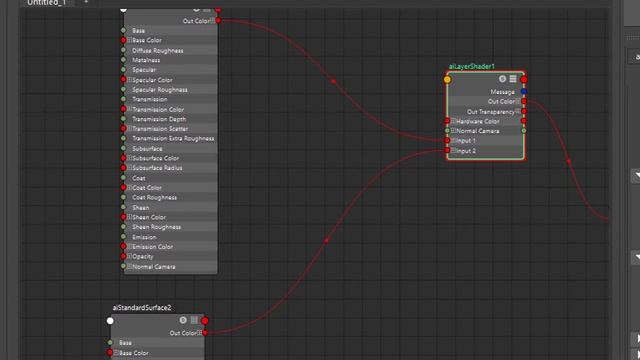Click the Input 2 port on aiLayerShader1
Image resolution: width=640 pixels, height=360 pixels.
[447, 150]
